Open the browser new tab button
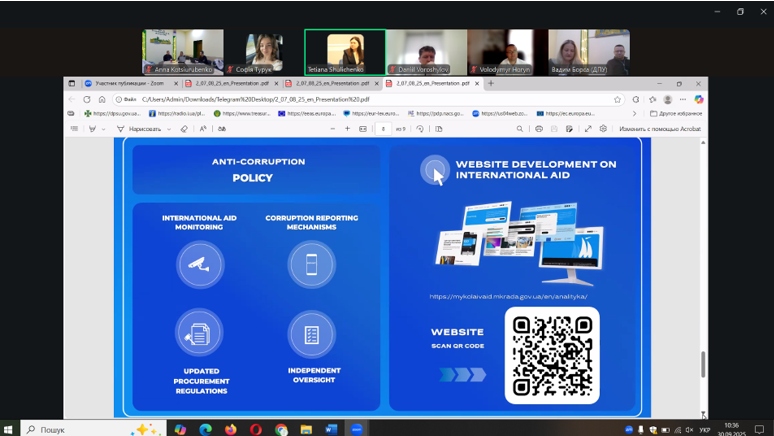This screenshot has height=436, width=774. (491, 84)
